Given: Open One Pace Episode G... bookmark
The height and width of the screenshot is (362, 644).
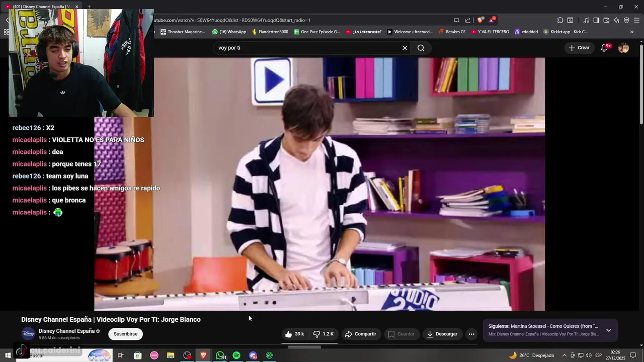Looking at the screenshot, I should [316, 32].
